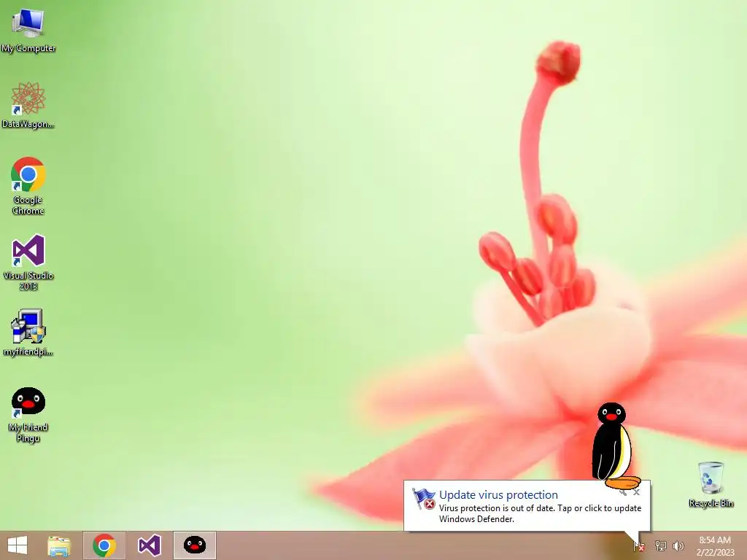The image size is (747, 560).
Task: Open the My Computer desktop icon
Action: [x=28, y=31]
